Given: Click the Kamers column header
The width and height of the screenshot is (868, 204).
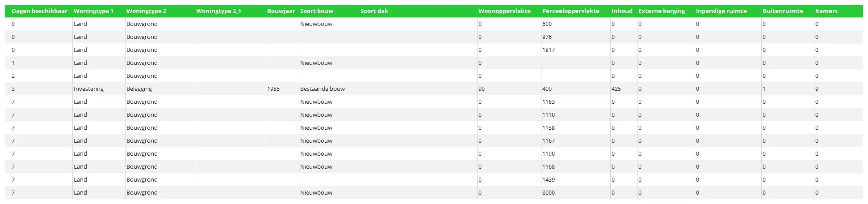Looking at the screenshot, I should pos(826,11).
